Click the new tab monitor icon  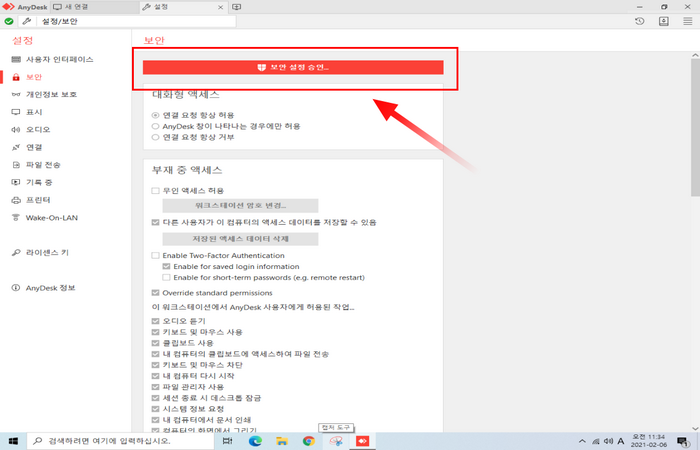click(x=237, y=7)
